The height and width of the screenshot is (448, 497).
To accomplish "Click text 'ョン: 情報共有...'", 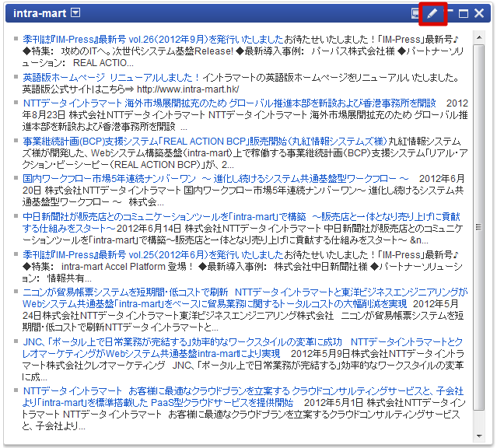I will (57, 278).
